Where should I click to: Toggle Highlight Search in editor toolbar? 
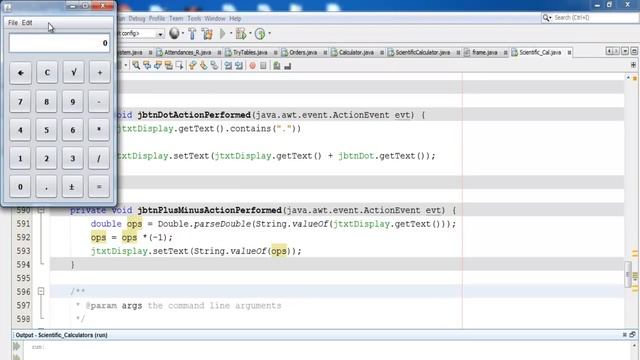point(168,66)
